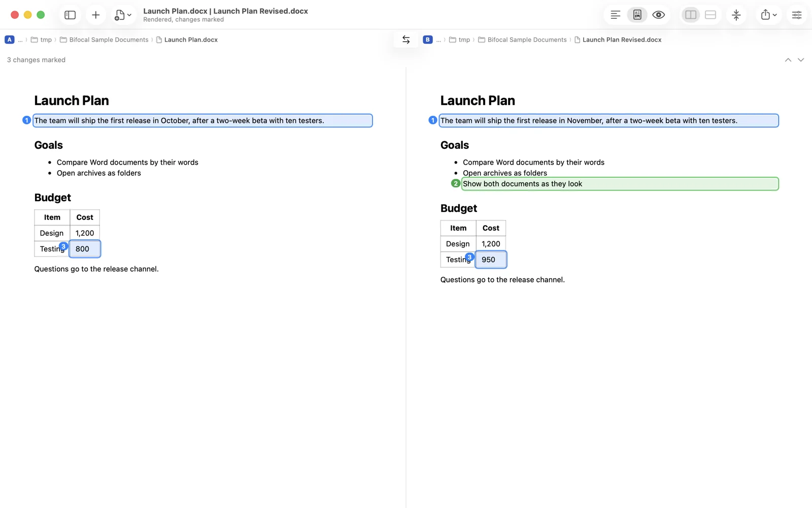
Task: Click the Budget heading in right document
Action: tap(459, 208)
